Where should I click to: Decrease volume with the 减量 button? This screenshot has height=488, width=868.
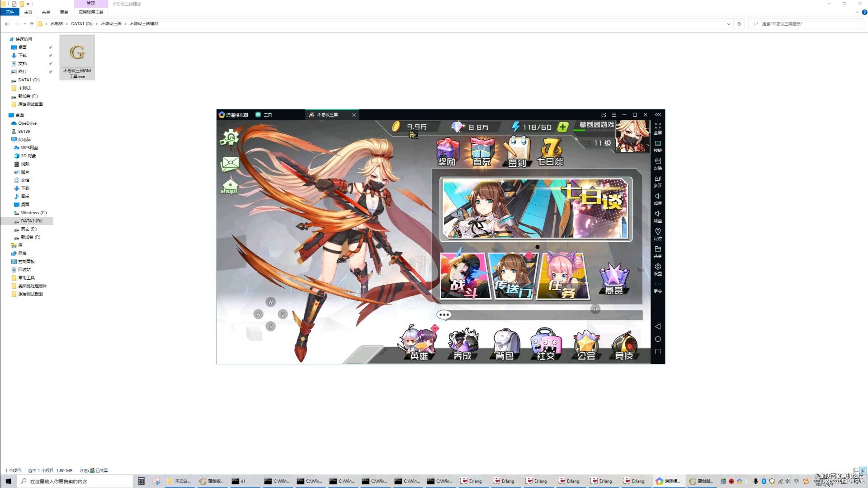click(658, 216)
